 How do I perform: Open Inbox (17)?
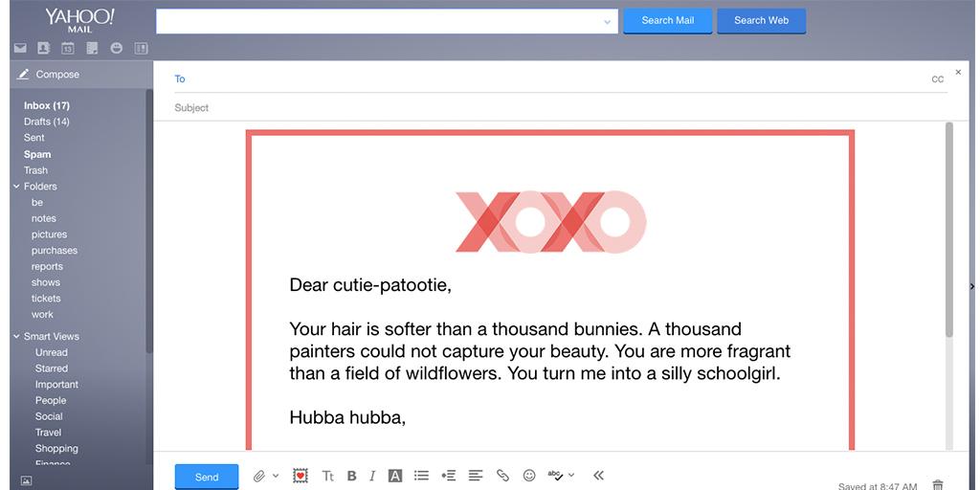pyautogui.click(x=47, y=105)
